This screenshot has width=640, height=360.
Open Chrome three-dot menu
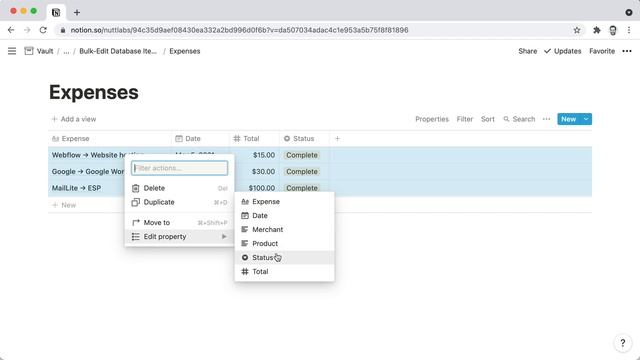[629, 30]
